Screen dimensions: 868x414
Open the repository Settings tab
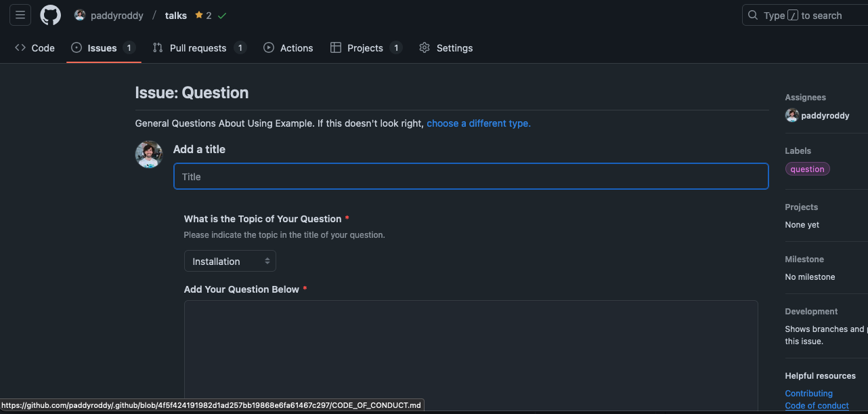(x=446, y=48)
